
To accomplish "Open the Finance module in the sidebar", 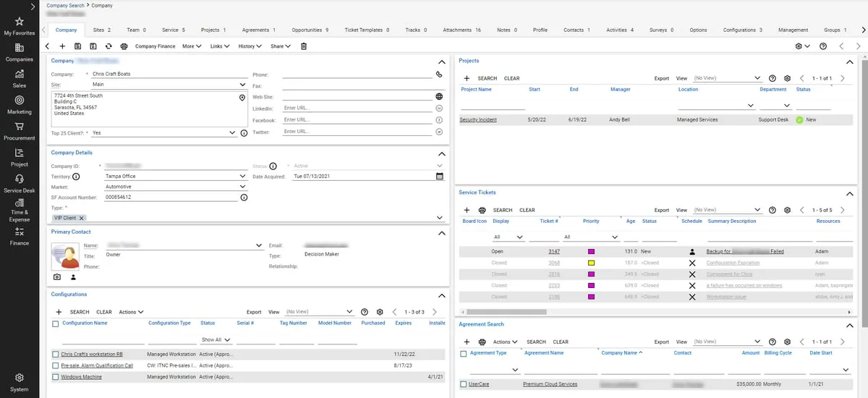I will [x=19, y=237].
